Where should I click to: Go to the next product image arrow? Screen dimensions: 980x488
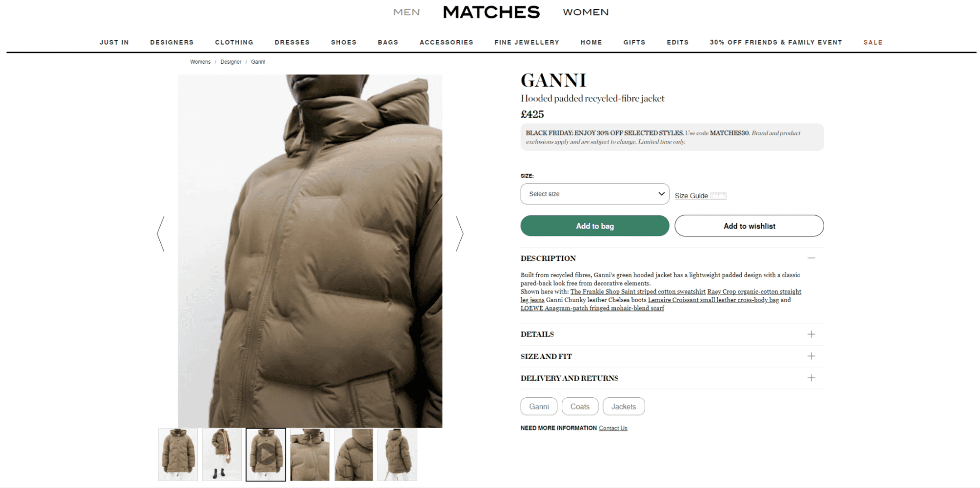[459, 234]
